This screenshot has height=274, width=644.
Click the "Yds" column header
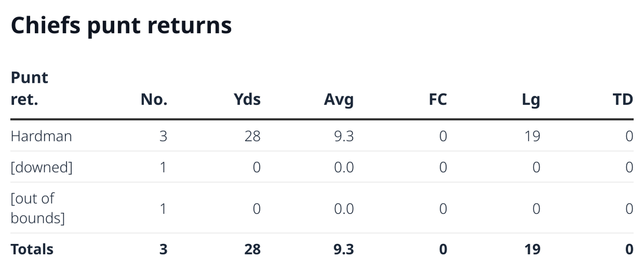click(247, 99)
